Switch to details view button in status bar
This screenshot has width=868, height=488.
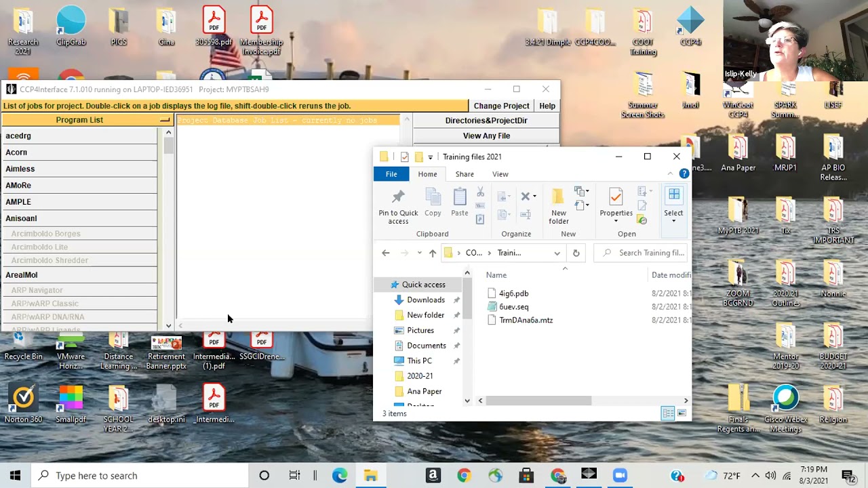668,413
